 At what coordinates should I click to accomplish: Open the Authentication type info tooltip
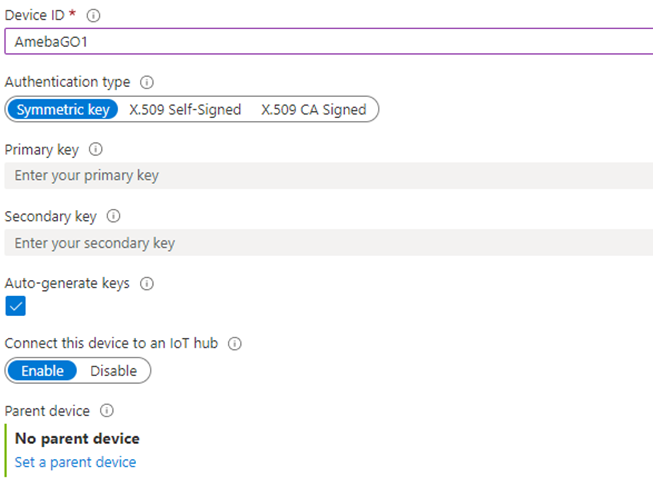[147, 82]
